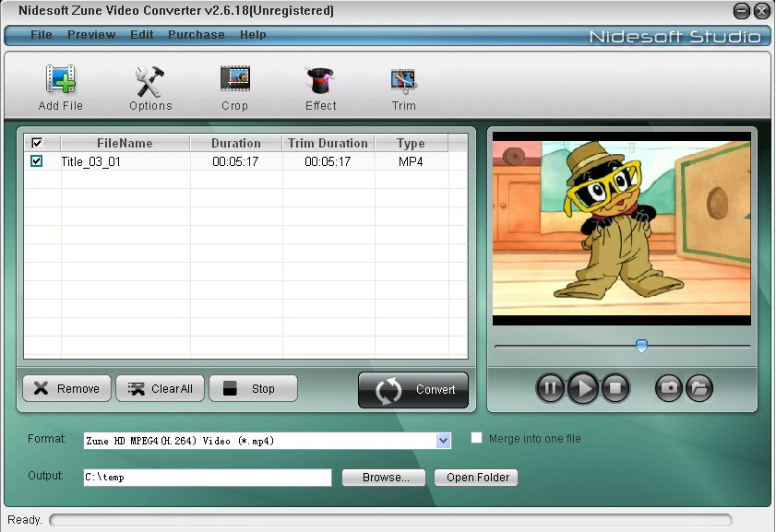Click the MP4 type cell
This screenshot has height=532, width=776.
point(411,161)
